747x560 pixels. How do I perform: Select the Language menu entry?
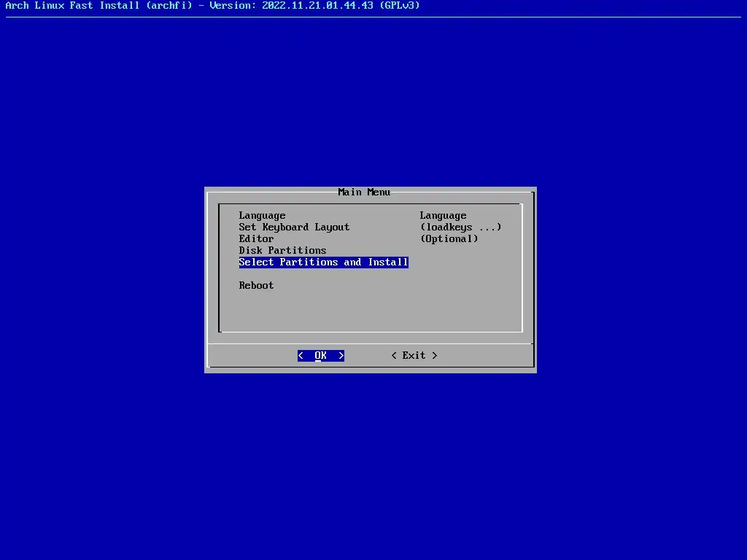click(x=262, y=216)
